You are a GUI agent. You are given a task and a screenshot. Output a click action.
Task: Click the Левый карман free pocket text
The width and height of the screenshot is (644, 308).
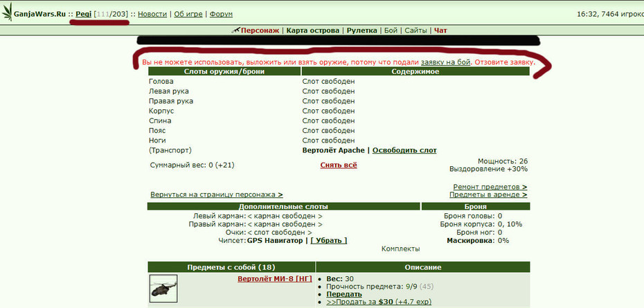point(285,216)
